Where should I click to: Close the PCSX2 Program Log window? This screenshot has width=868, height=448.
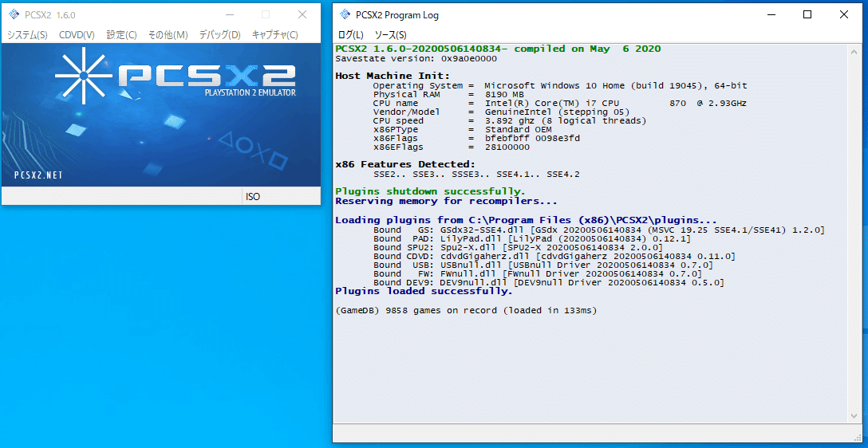point(843,15)
